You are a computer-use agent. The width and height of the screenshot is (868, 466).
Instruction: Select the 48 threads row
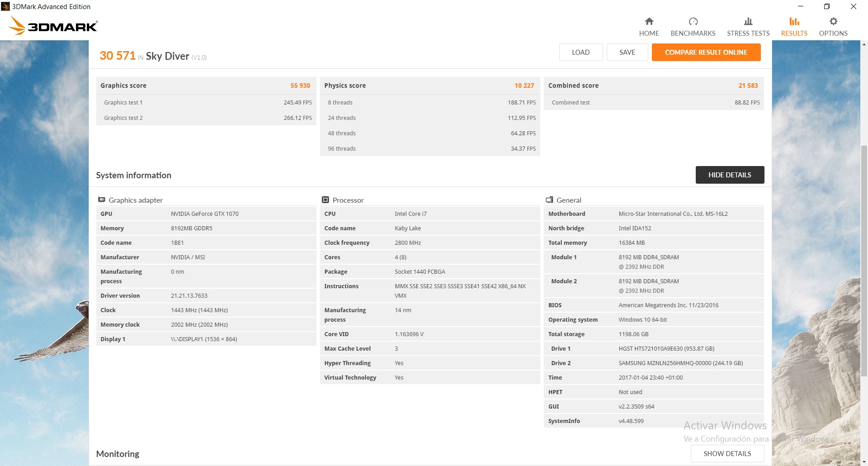click(x=430, y=133)
